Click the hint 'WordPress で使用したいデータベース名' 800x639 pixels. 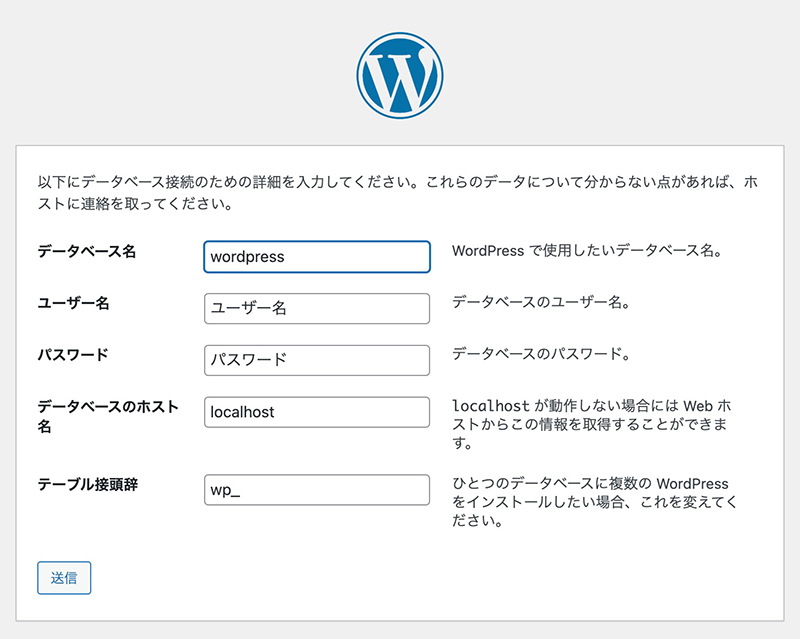(x=586, y=251)
